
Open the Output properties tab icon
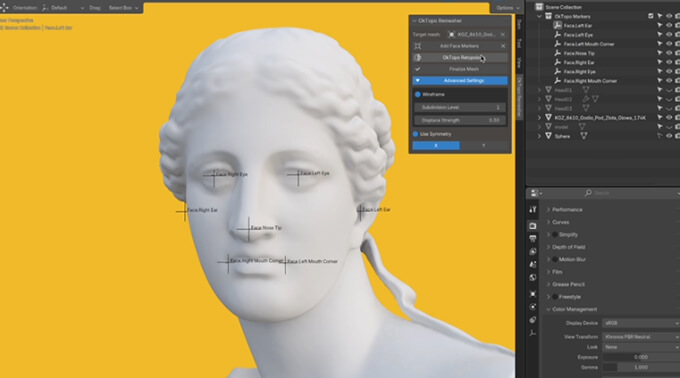[x=533, y=238]
